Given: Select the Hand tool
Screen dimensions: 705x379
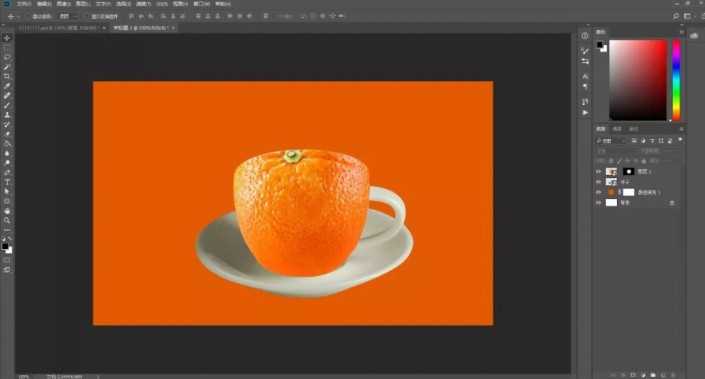Looking at the screenshot, I should click(7, 211).
